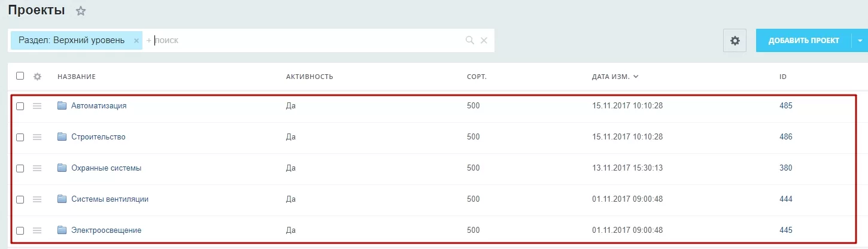Open the row menu for Строительство
Viewport: 868px width, 249px height.
point(37,137)
